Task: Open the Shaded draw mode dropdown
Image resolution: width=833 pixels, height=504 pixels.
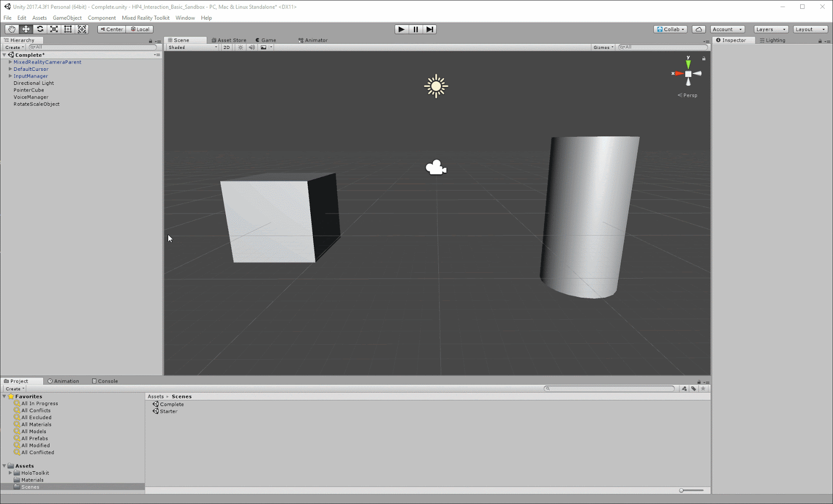Action: [x=193, y=47]
